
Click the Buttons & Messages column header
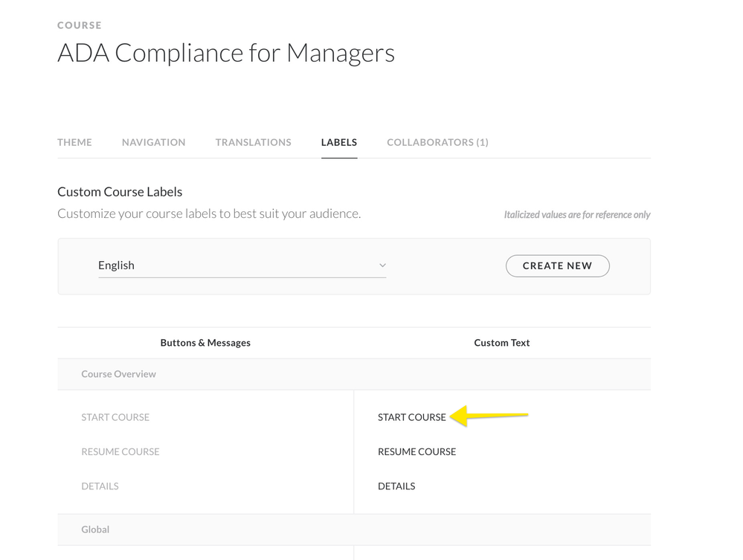(205, 343)
